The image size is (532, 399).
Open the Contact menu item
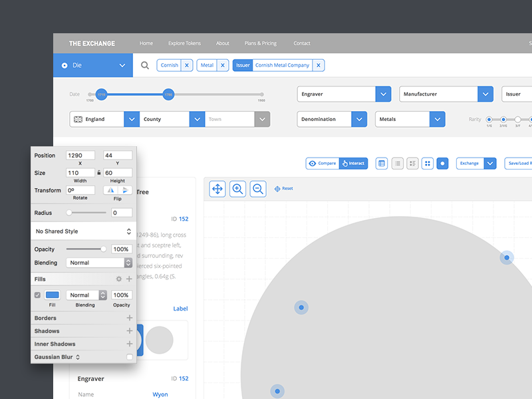click(302, 43)
